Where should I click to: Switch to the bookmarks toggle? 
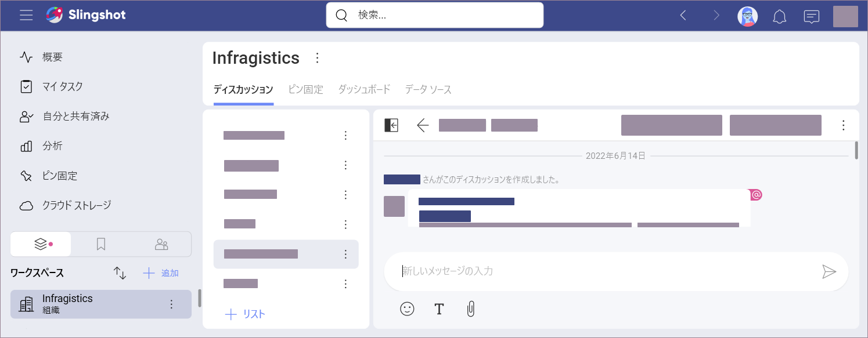coord(101,244)
